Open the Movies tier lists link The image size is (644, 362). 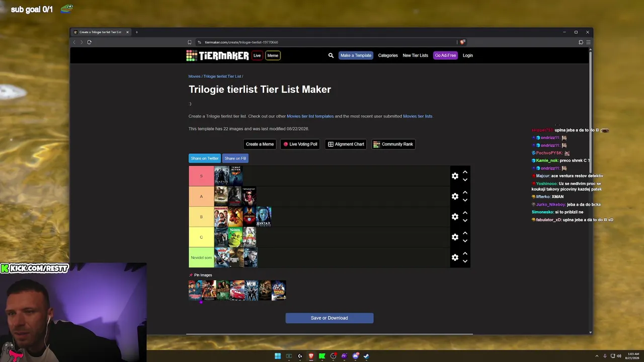418,116
